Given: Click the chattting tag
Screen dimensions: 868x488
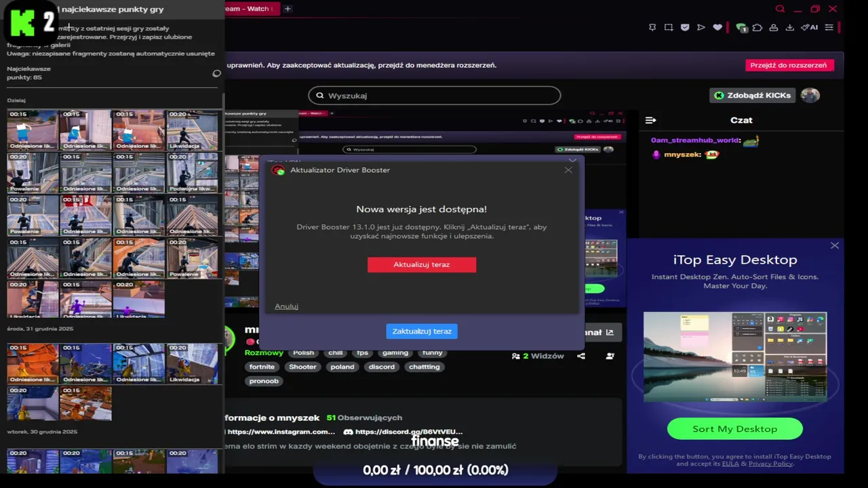Looking at the screenshot, I should point(425,367).
